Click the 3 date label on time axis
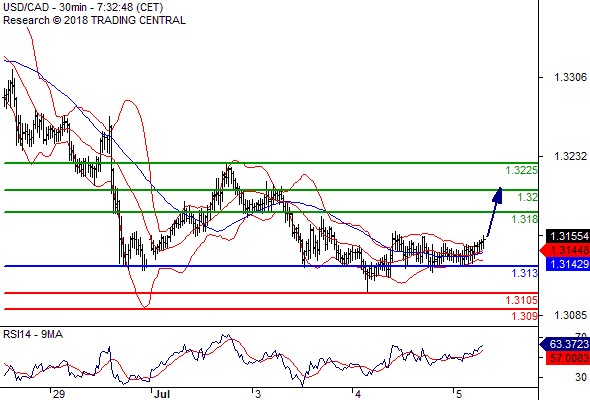The height and width of the screenshot is (400, 590). point(258,394)
